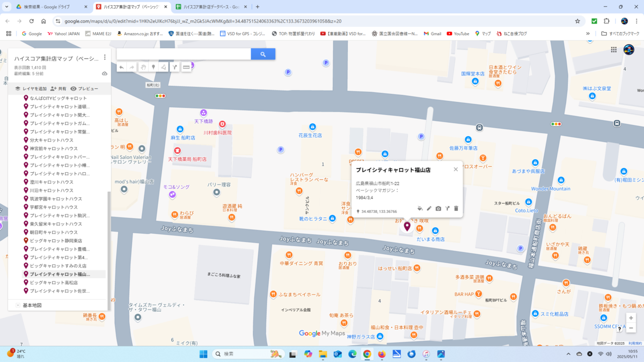
Task: Open the Chrome tab search dropdown arrow
Action: coord(7,7)
